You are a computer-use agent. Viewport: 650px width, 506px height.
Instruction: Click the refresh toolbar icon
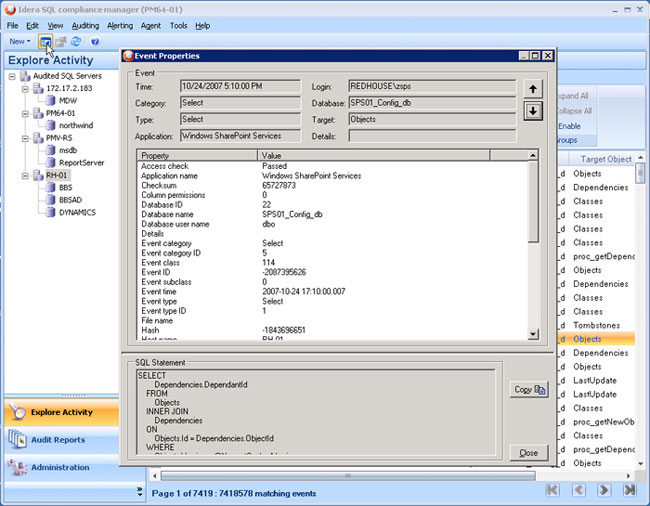tap(76, 41)
